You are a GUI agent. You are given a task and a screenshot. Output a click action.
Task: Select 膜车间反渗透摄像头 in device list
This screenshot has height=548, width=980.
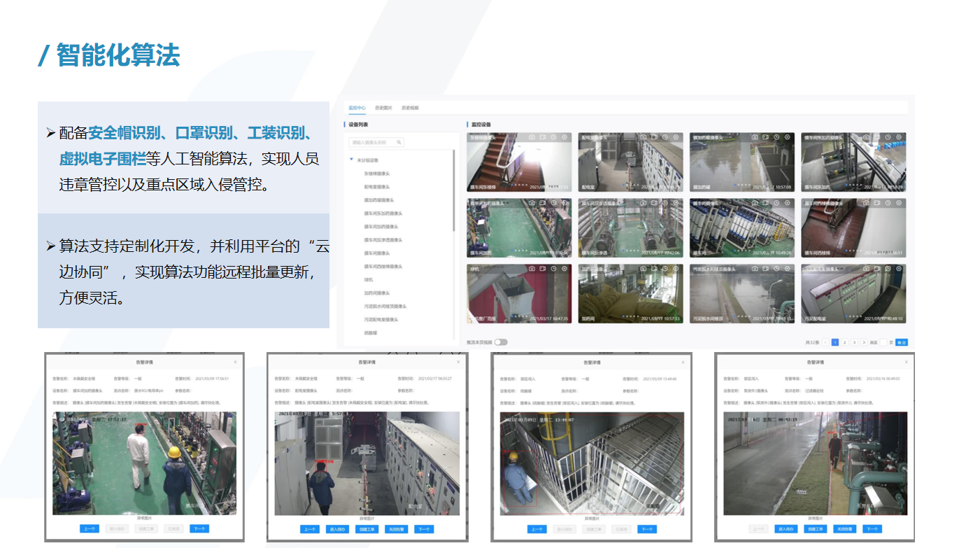[383, 240]
